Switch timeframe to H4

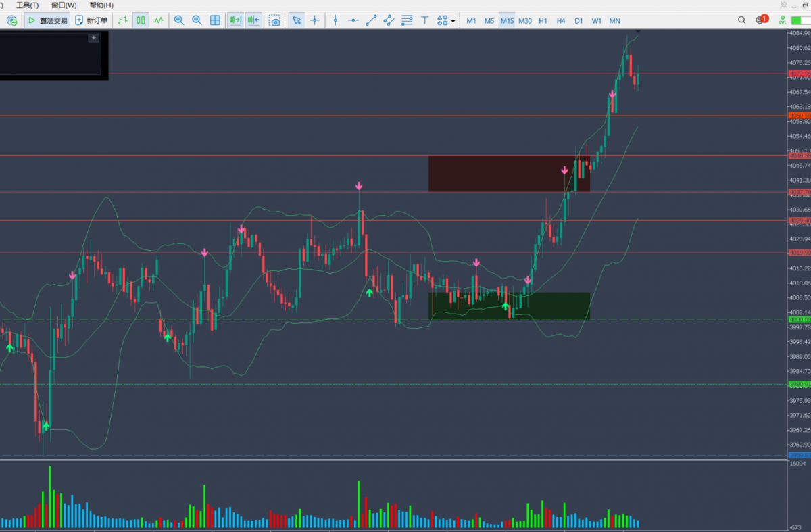click(561, 21)
